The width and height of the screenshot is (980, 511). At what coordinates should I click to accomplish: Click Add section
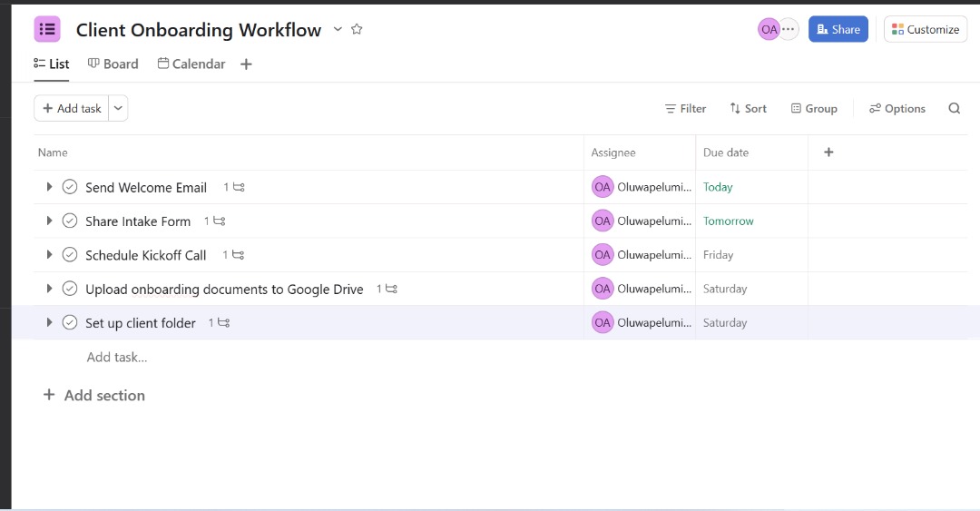[93, 396]
